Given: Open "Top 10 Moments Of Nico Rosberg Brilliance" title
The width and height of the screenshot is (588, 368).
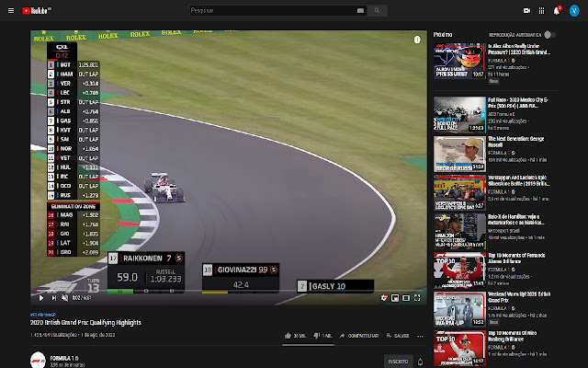Looking at the screenshot, I should pos(513,336).
